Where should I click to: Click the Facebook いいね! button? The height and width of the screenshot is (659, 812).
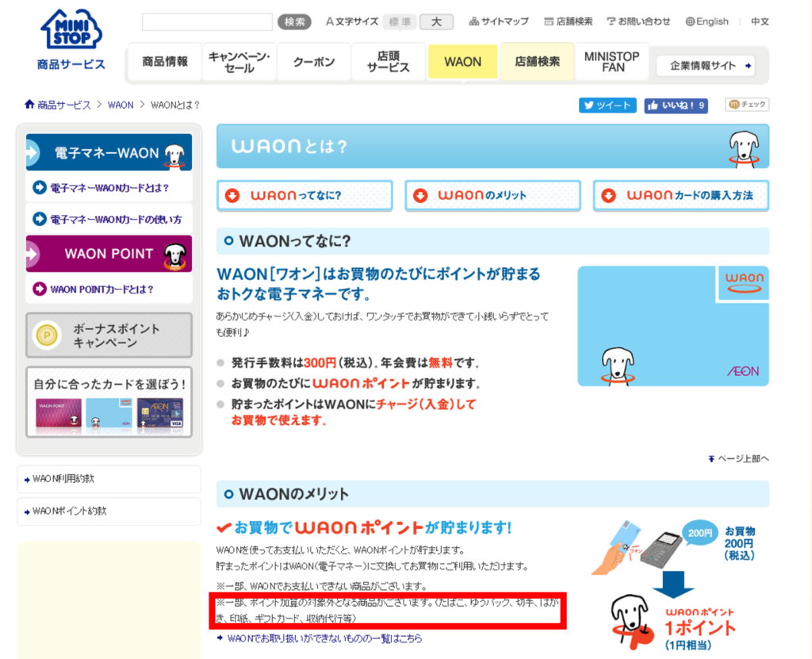(x=676, y=105)
